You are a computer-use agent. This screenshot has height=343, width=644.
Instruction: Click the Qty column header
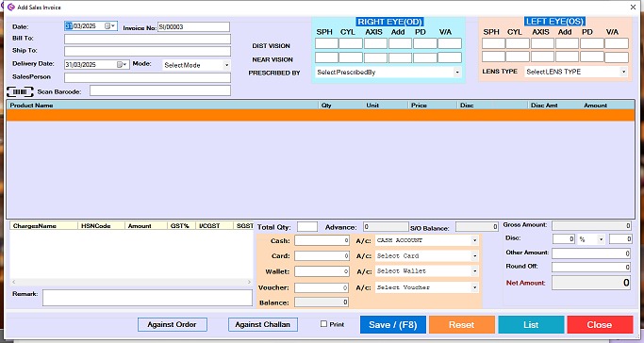coord(326,106)
